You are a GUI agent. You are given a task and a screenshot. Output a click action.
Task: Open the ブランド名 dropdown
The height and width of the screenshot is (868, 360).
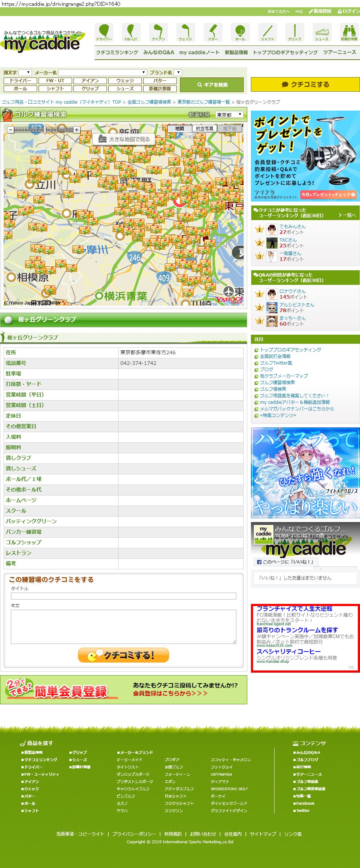click(177, 72)
